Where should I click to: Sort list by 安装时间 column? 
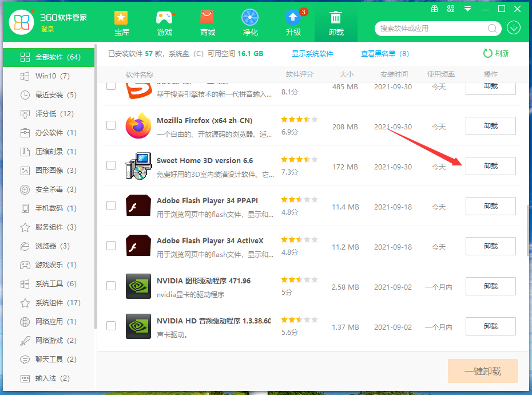394,74
